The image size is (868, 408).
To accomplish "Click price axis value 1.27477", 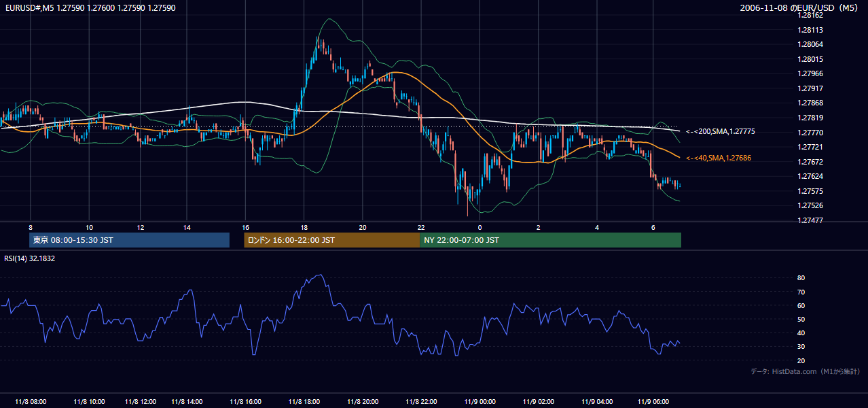I will pos(810,220).
